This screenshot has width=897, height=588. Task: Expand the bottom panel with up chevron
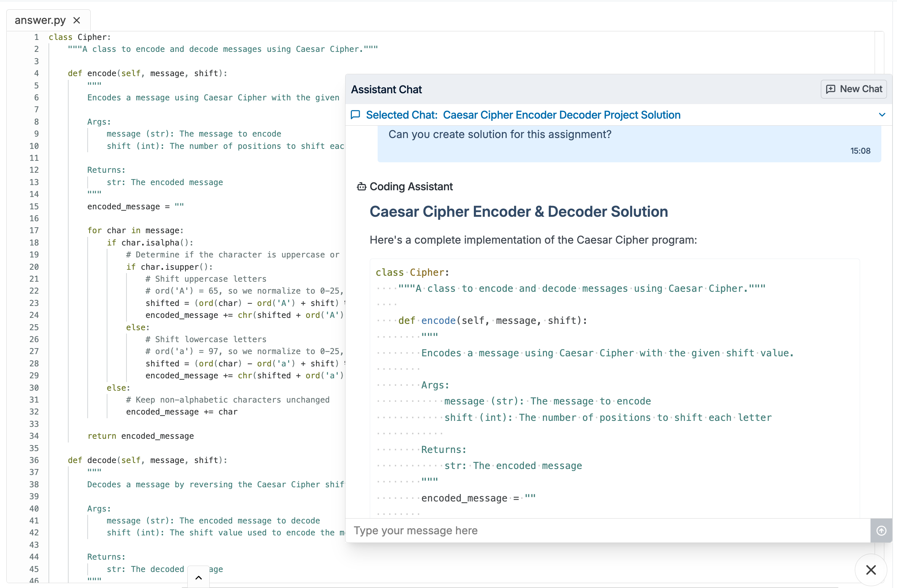[x=199, y=578]
